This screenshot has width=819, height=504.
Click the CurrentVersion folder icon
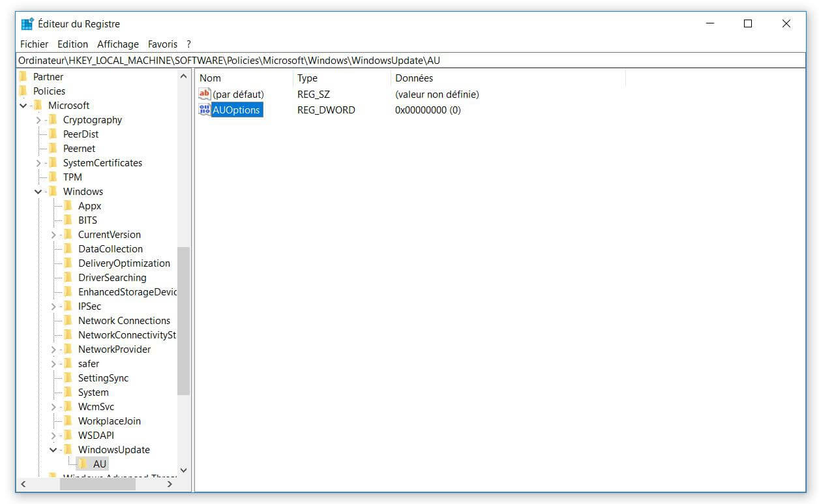coord(68,234)
